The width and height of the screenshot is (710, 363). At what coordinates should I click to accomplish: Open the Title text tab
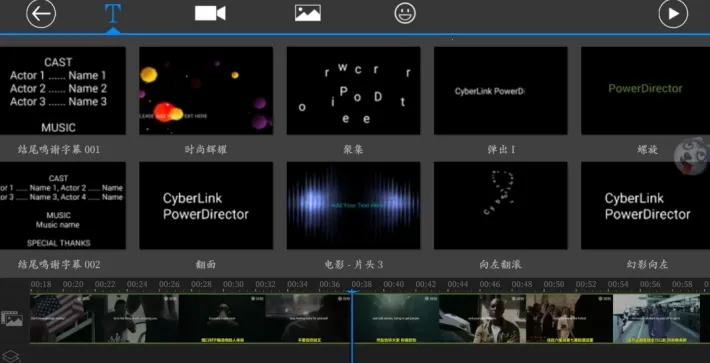click(x=112, y=14)
